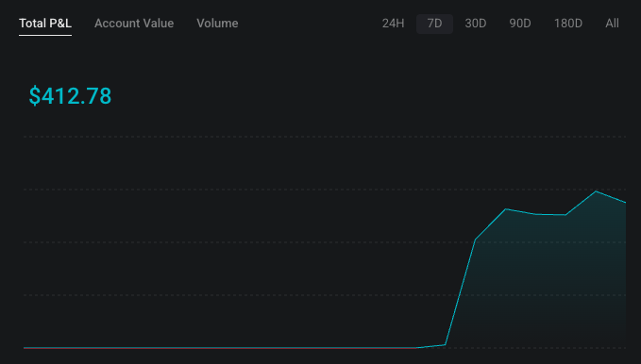Switch chart to 90D range
The width and height of the screenshot is (641, 364).
(520, 24)
